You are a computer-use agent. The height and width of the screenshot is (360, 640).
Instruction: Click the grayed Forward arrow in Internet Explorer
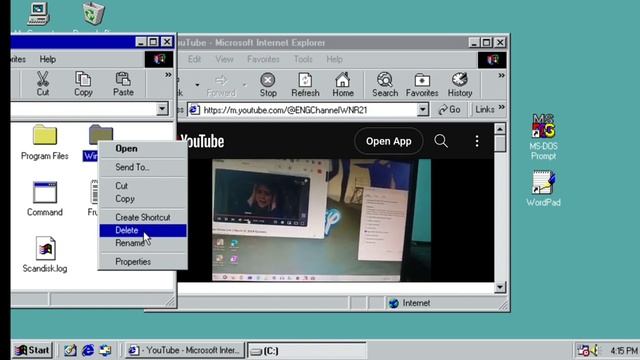pyautogui.click(x=221, y=84)
